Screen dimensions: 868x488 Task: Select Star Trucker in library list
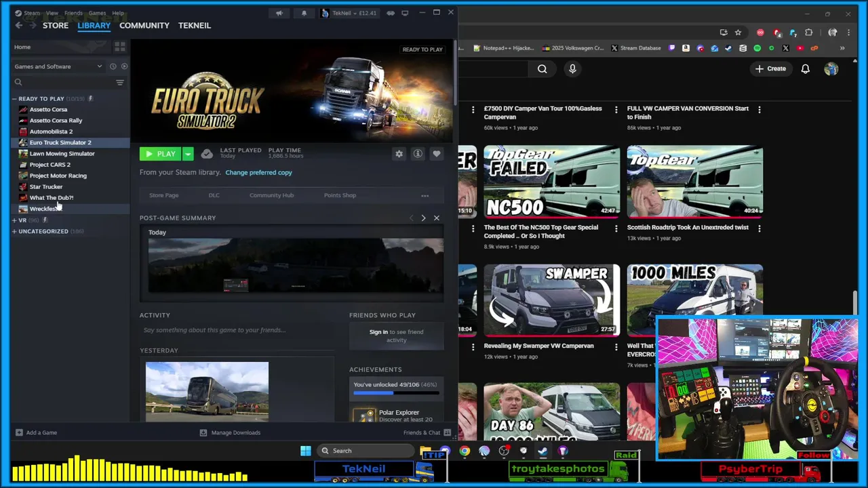(46, 187)
